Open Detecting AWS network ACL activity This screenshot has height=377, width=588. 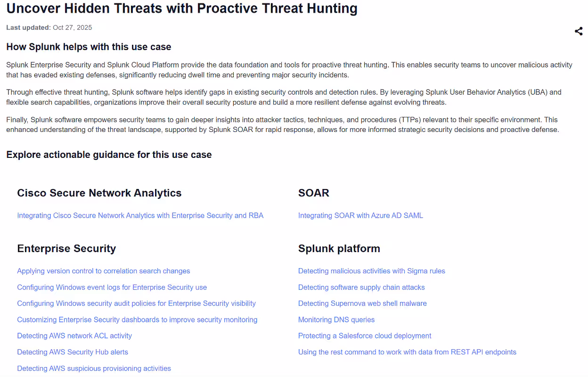coord(74,336)
